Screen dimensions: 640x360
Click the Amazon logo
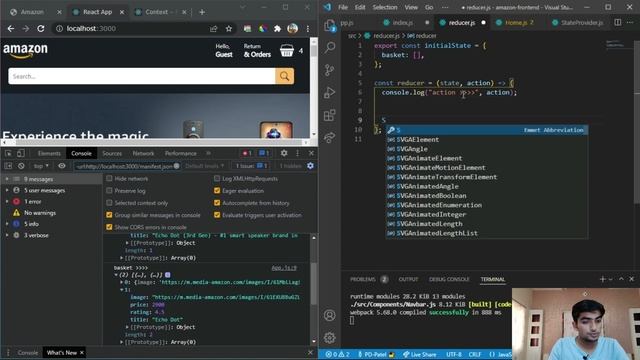tap(25, 51)
